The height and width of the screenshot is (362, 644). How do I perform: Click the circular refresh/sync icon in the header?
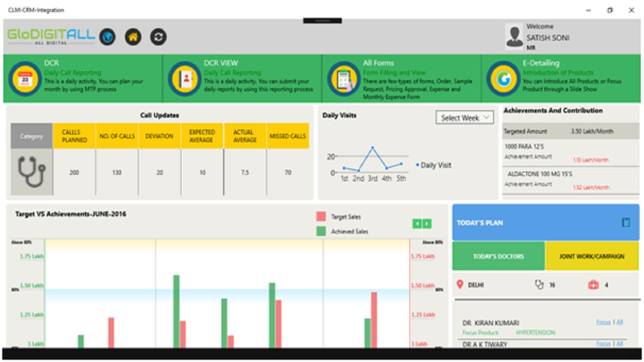158,37
